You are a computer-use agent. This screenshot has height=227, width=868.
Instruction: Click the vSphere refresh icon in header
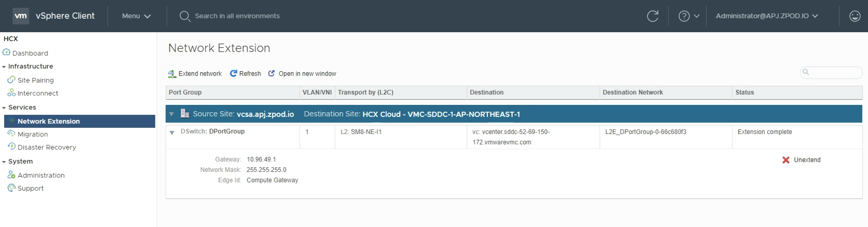pos(652,16)
